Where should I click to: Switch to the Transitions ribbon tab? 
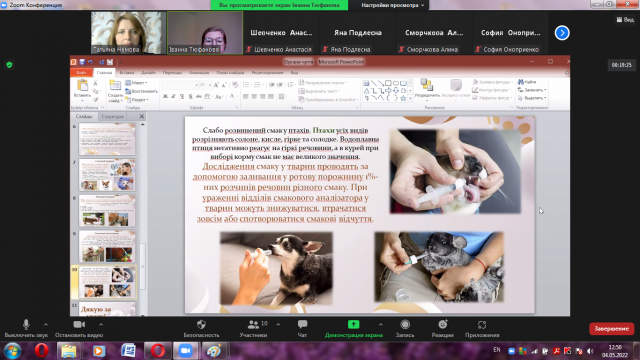click(x=172, y=73)
